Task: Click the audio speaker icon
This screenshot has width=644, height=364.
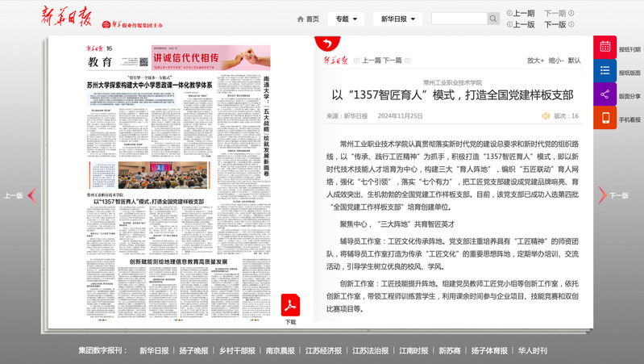Action: tap(546, 116)
